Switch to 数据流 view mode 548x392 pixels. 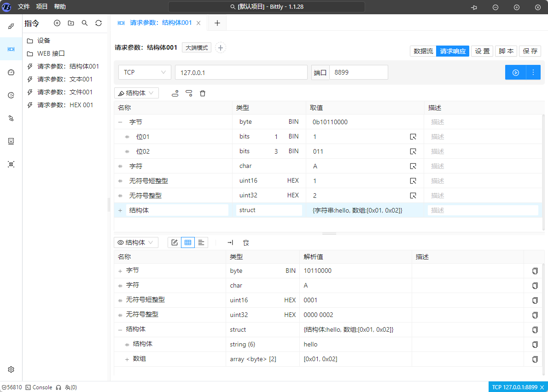423,51
